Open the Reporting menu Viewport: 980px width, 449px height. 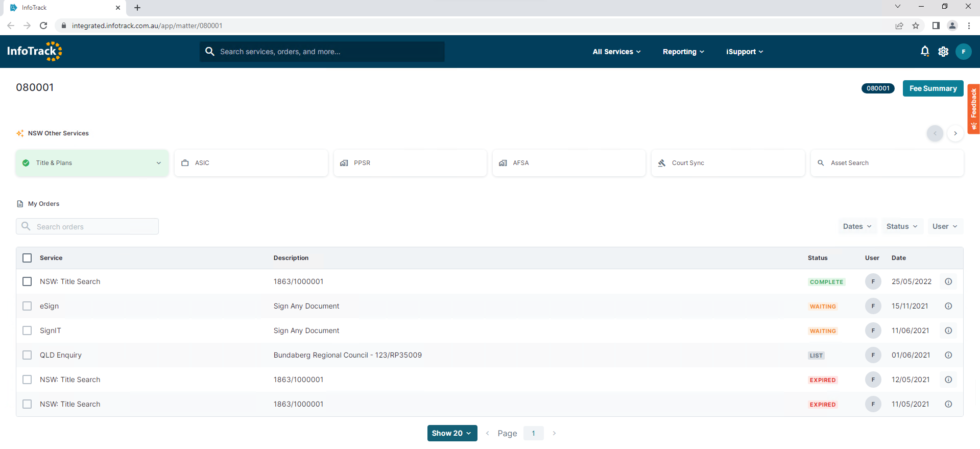pos(683,52)
